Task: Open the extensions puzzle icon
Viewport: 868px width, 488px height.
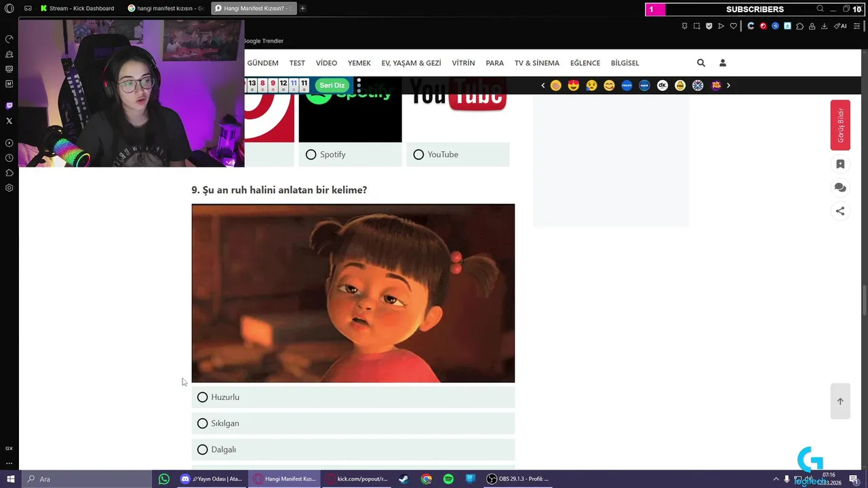Action: (x=800, y=26)
